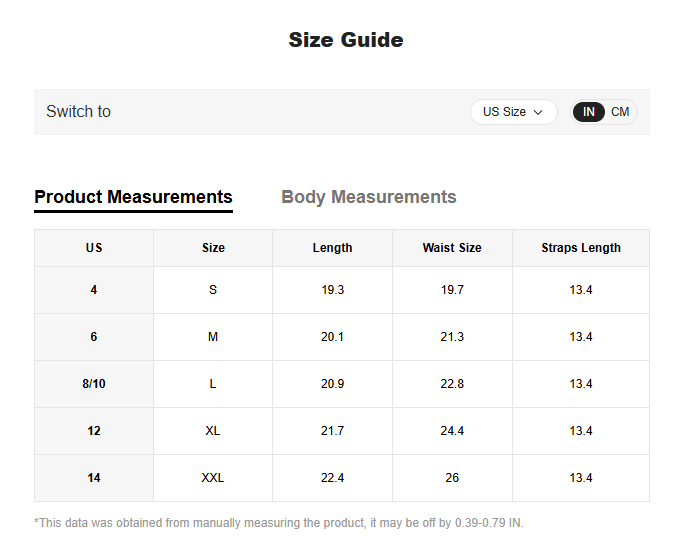Click the 21.3 waist size value
This screenshot has height=544, width=678.
point(452,337)
